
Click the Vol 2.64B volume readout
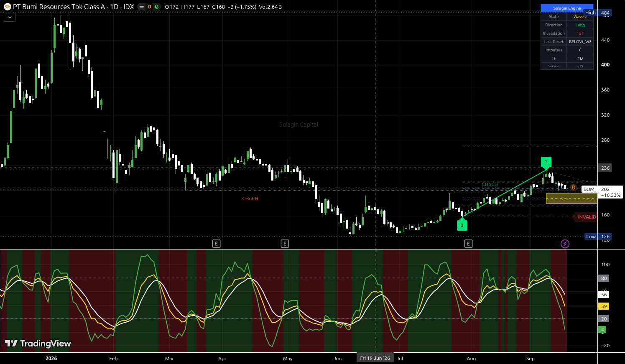[270, 7]
